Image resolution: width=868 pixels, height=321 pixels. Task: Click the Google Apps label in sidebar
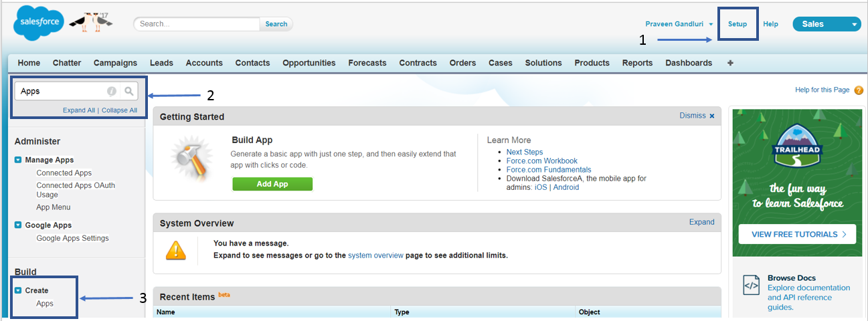(48, 225)
